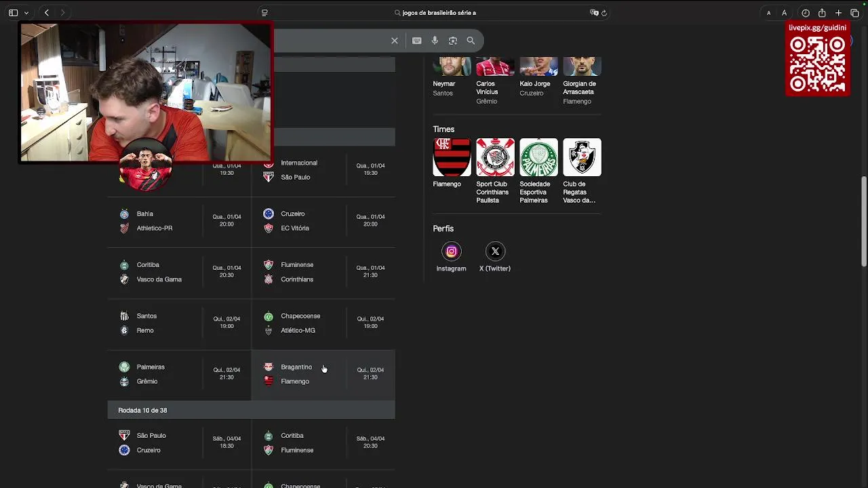Click the Bahia club logo
Screen dimensions: 868x488
(x=124, y=214)
